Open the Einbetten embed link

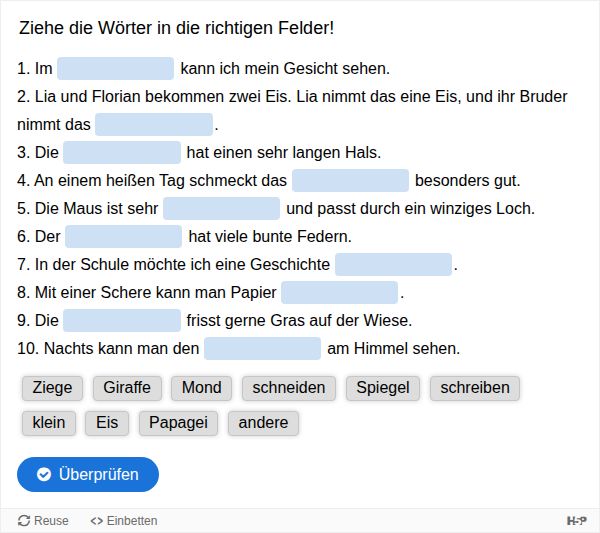click(x=124, y=520)
